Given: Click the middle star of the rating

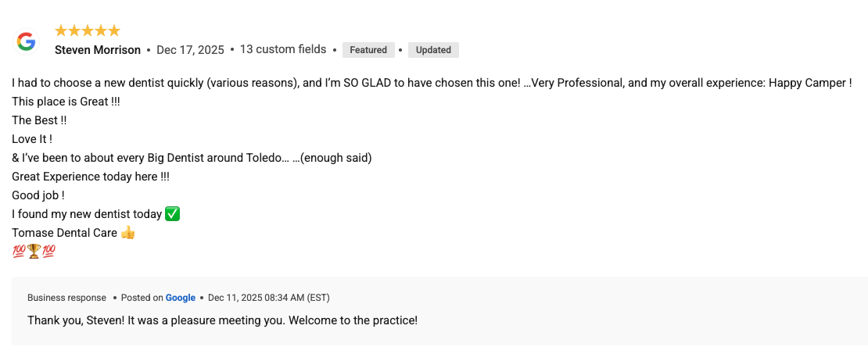Looking at the screenshot, I should pyautogui.click(x=88, y=30).
